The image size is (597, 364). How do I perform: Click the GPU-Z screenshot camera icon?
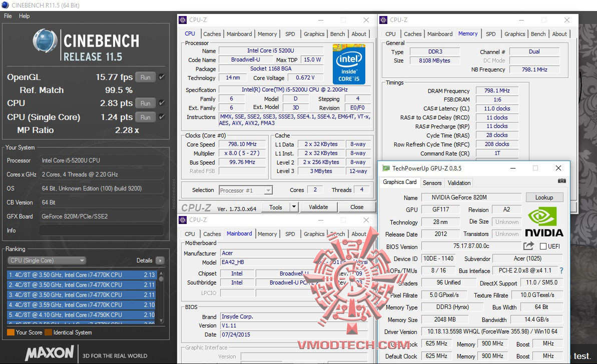[x=561, y=180]
